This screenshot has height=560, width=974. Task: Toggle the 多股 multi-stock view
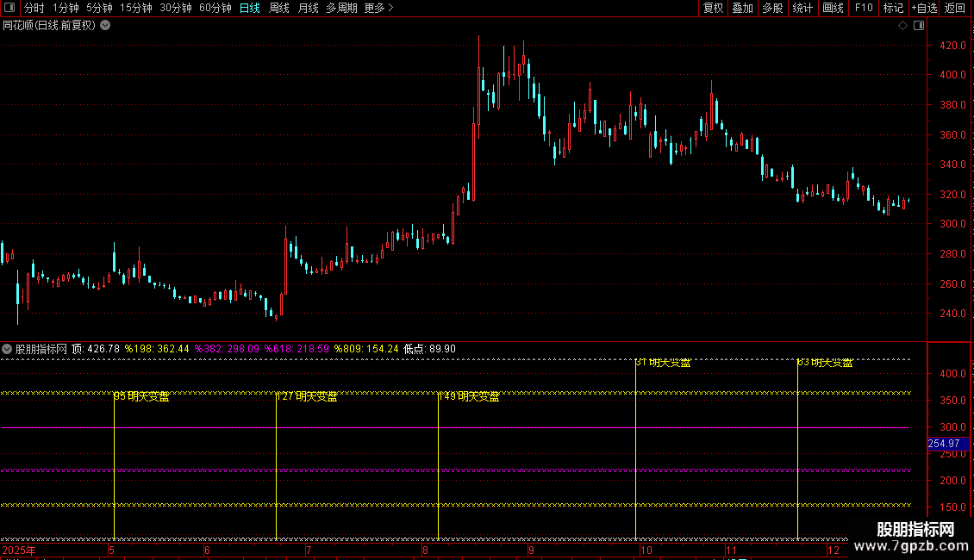coord(773,8)
